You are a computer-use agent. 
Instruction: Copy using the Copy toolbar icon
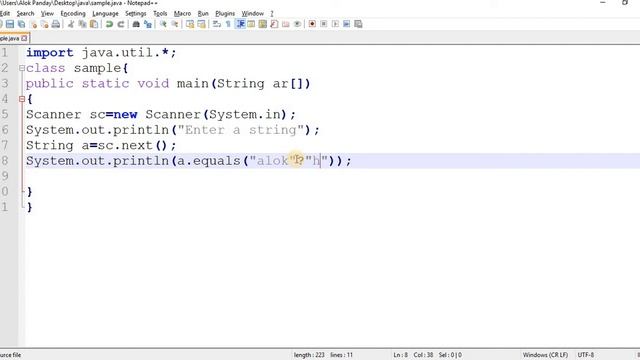click(82, 24)
